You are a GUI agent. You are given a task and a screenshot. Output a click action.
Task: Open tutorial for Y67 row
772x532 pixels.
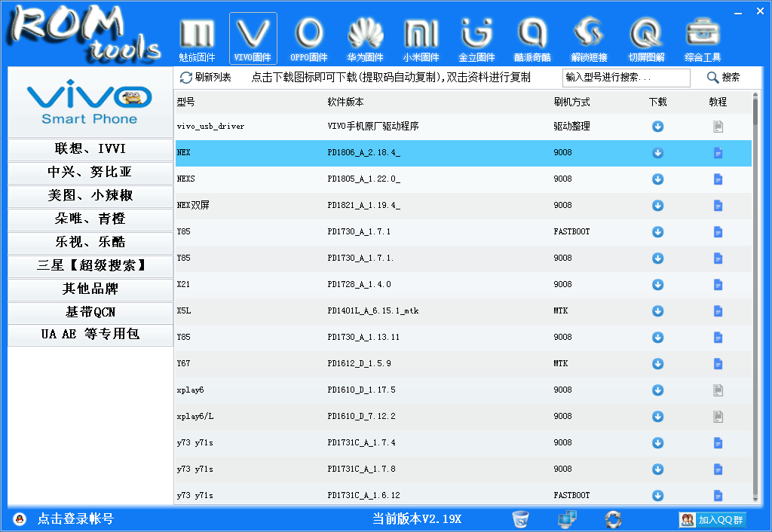click(x=718, y=364)
